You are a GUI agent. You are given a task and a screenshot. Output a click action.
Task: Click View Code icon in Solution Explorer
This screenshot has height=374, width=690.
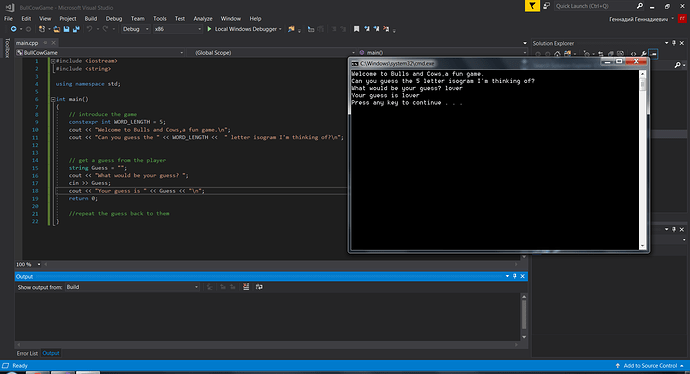pos(633,54)
